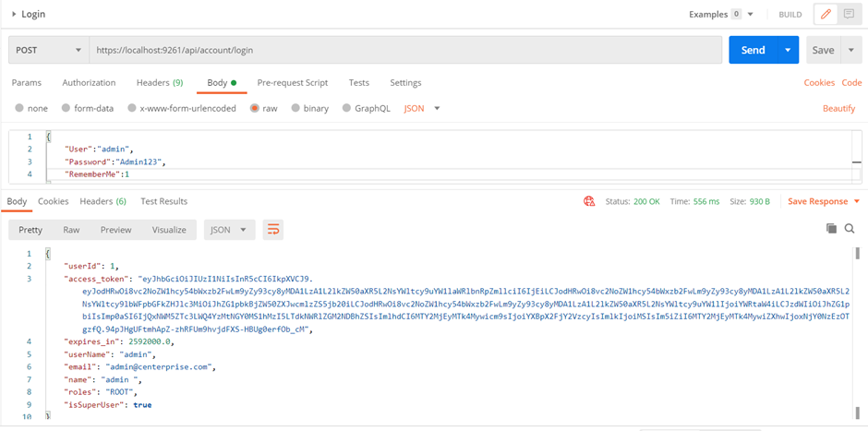Choose the form-data radio button
Viewport: 868px width, 431px height.
pos(67,108)
